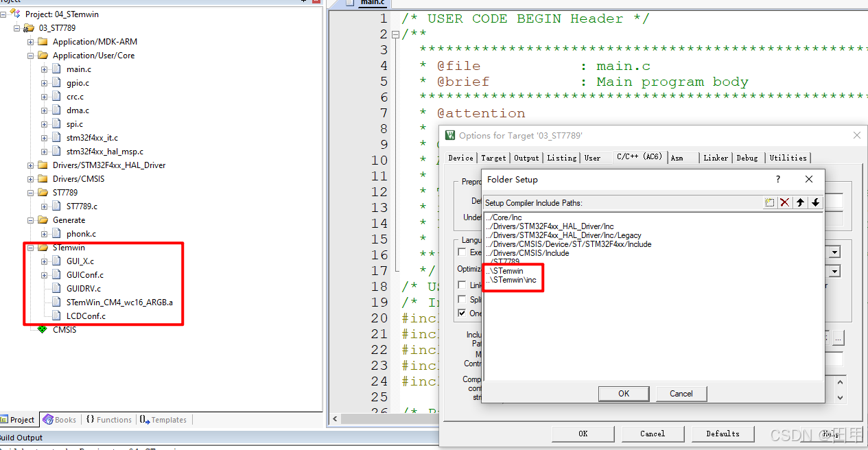868x450 pixels.
Task: Collapse the 03_ST7789 target node
Action: [x=17, y=28]
